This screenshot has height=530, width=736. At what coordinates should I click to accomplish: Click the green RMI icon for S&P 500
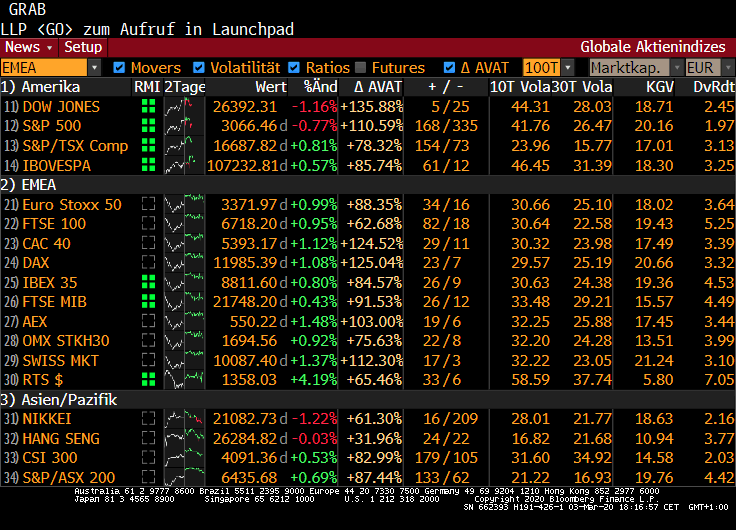[x=149, y=126]
